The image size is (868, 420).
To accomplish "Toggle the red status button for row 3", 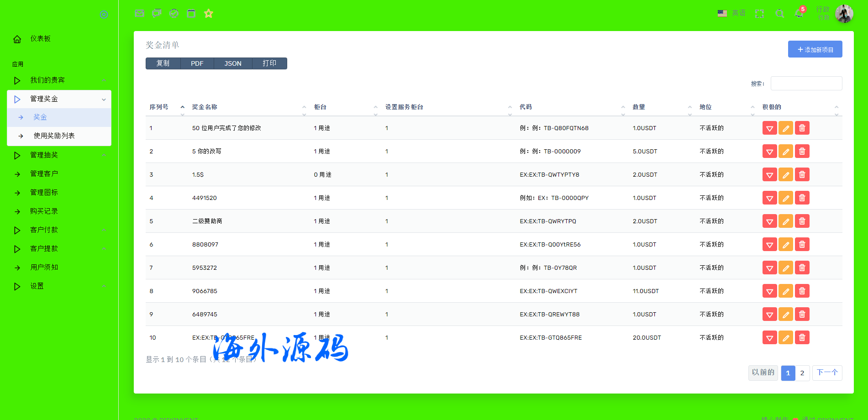I will [x=769, y=175].
